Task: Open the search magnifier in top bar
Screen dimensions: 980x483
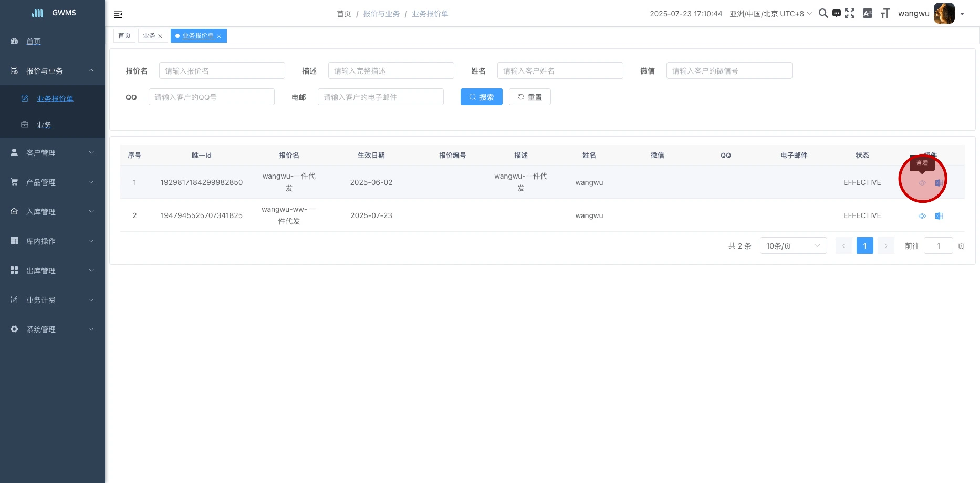Action: click(823, 14)
